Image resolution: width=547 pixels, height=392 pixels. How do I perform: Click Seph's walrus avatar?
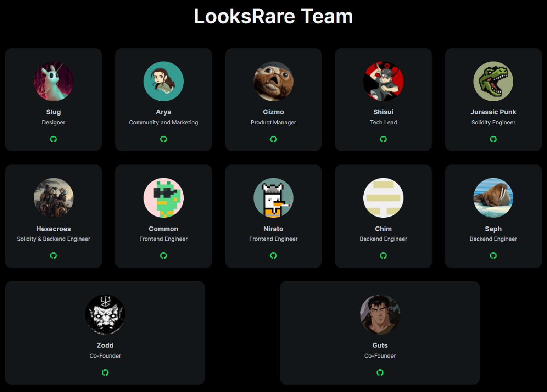[x=494, y=198]
